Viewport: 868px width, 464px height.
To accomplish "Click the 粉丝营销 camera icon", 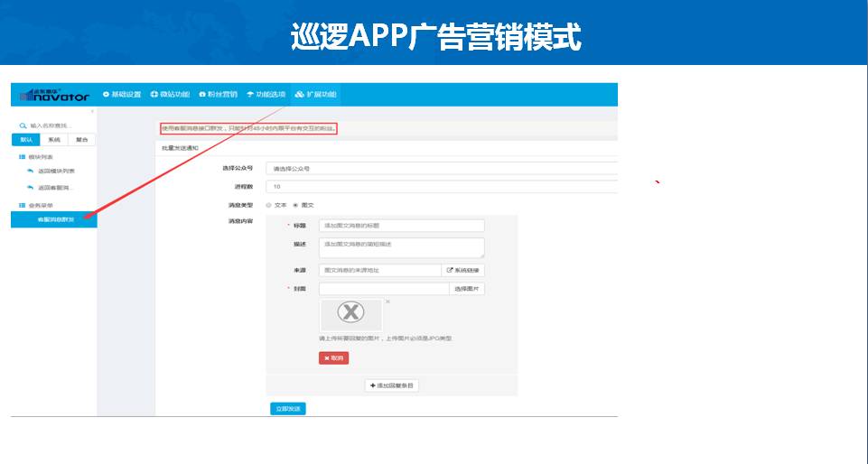I will pyautogui.click(x=202, y=95).
